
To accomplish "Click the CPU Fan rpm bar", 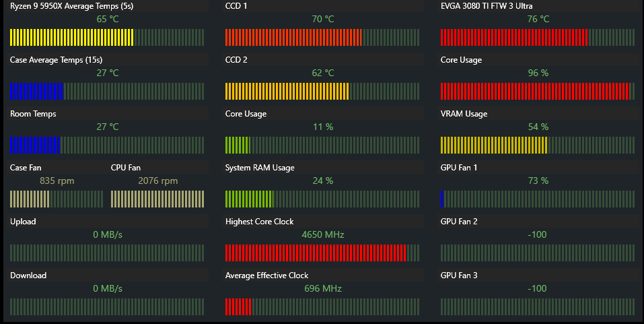I will coord(157,199).
